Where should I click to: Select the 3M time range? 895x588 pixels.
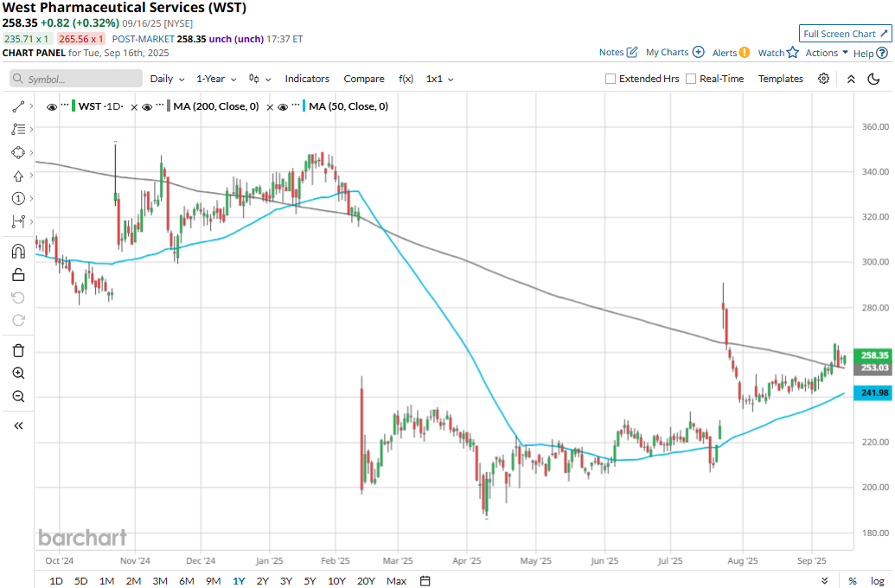pos(160,580)
